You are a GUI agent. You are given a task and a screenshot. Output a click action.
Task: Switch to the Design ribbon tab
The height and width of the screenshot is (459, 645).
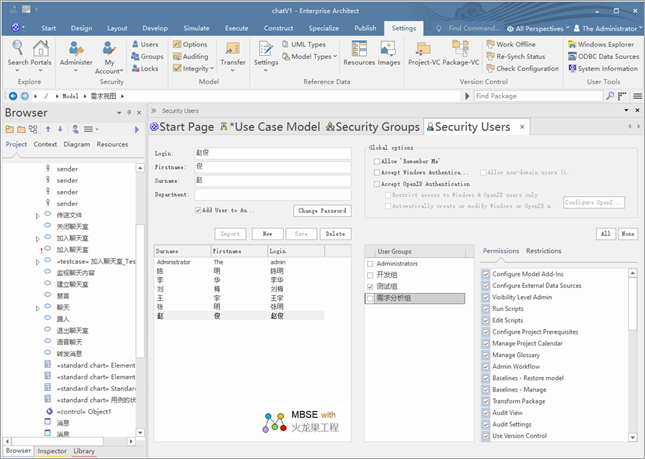[81, 28]
